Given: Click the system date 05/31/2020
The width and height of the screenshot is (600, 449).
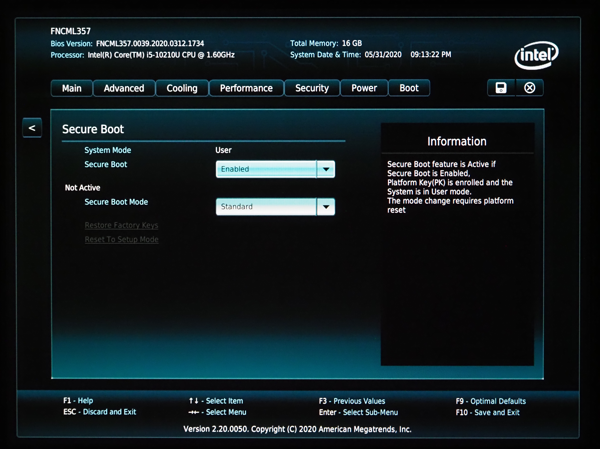Looking at the screenshot, I should point(383,55).
